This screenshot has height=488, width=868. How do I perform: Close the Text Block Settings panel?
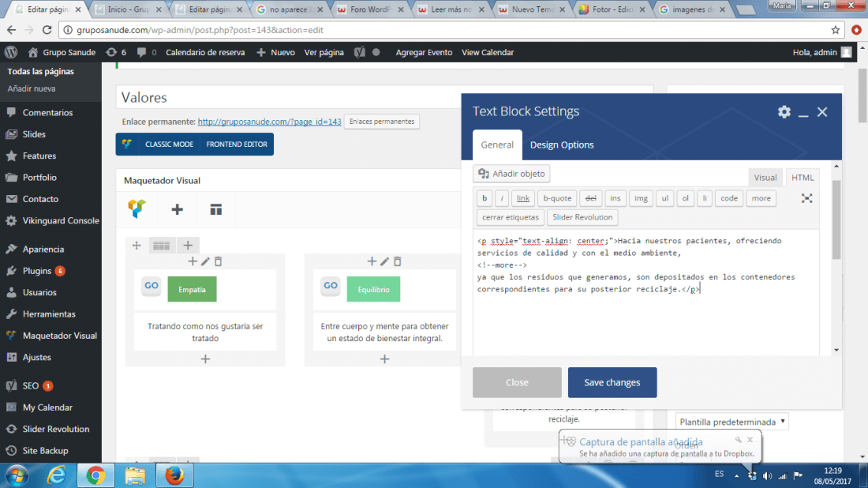pos(822,112)
